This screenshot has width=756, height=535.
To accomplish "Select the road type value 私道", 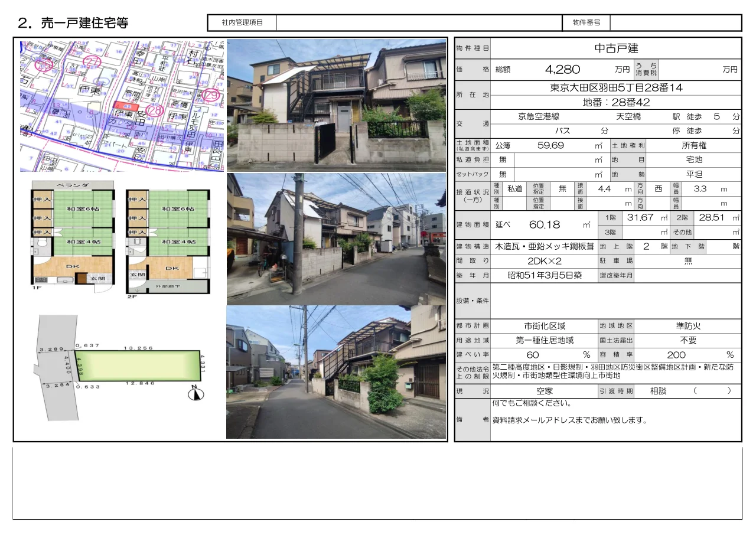I will [x=514, y=189].
